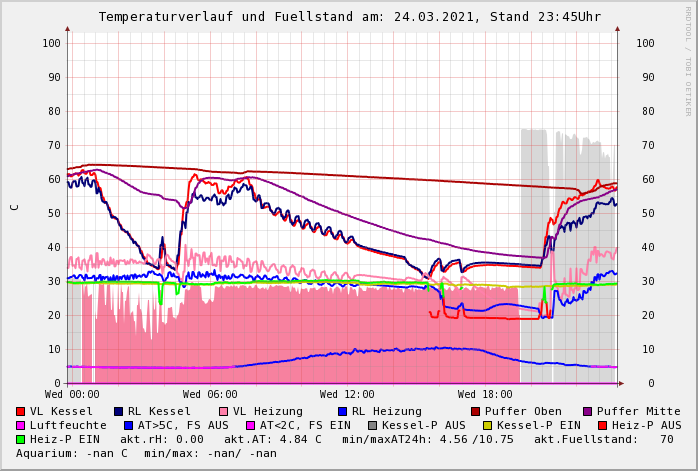The image size is (698, 471).
Task: Click the Heiz-P AUS legend label
Action: point(646,425)
